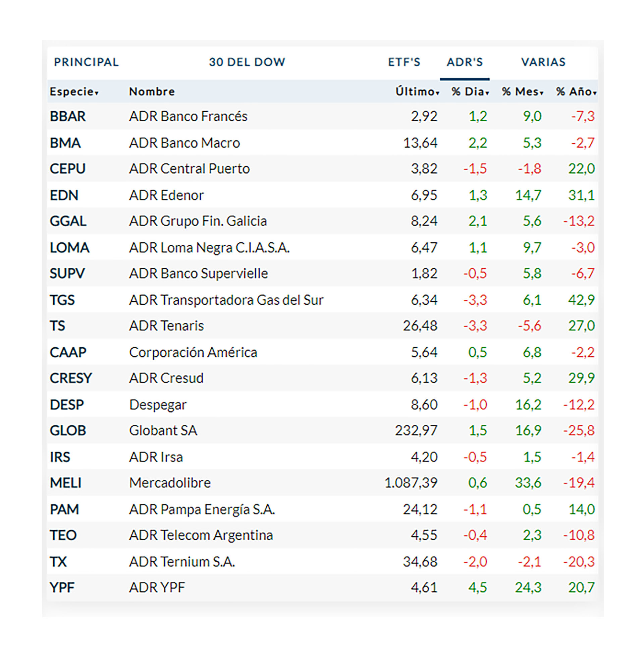Click Tenaris last price 26,48
The height and width of the screenshot is (652, 644).
coord(420,326)
